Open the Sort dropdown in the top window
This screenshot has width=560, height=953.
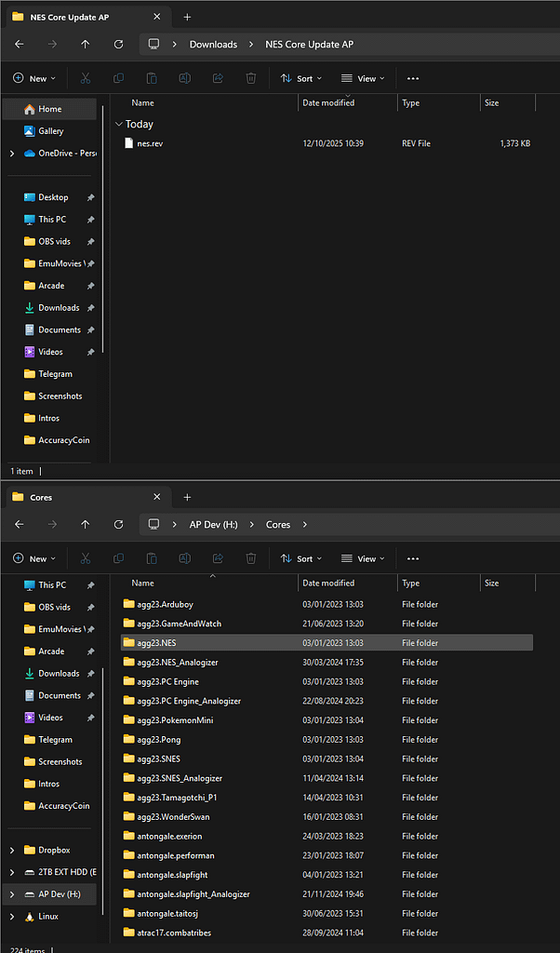tap(301, 79)
